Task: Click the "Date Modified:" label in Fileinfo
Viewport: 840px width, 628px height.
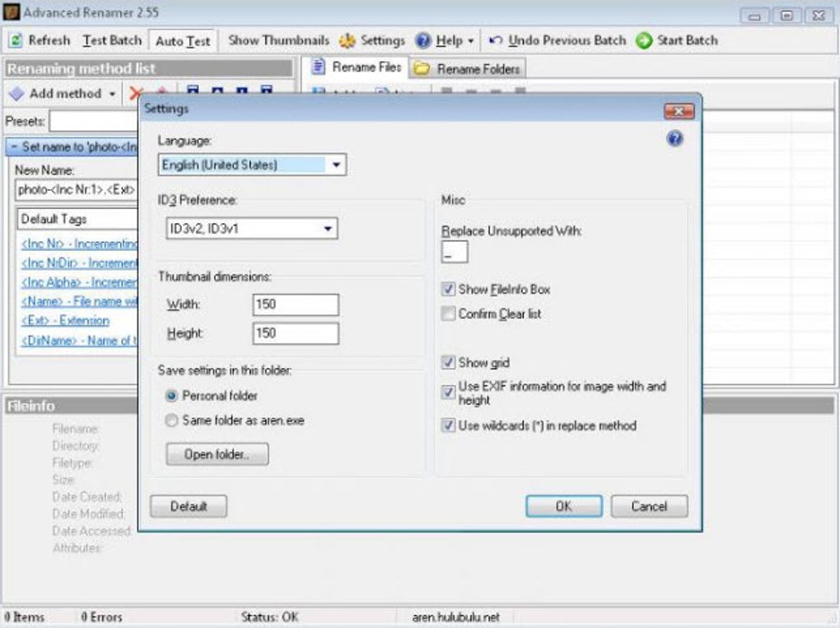Action: pos(88,514)
